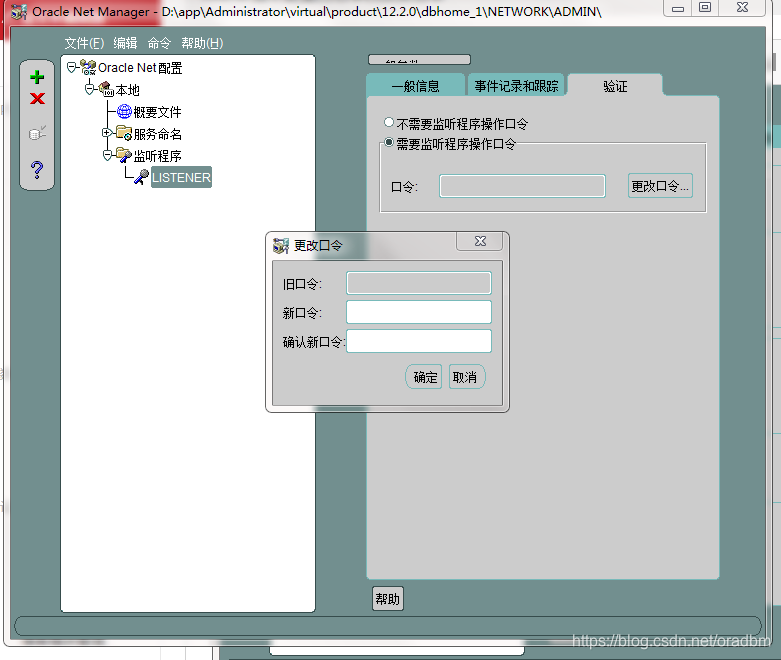Image resolution: width=781 pixels, height=660 pixels.
Task: Open the 文件(F) menu
Action: coord(84,43)
